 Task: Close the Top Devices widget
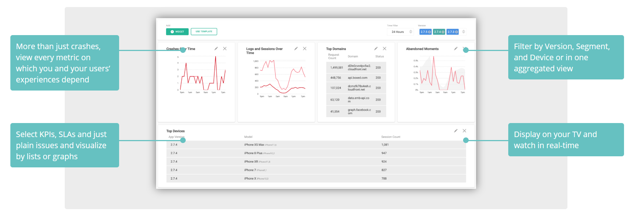pos(464,131)
